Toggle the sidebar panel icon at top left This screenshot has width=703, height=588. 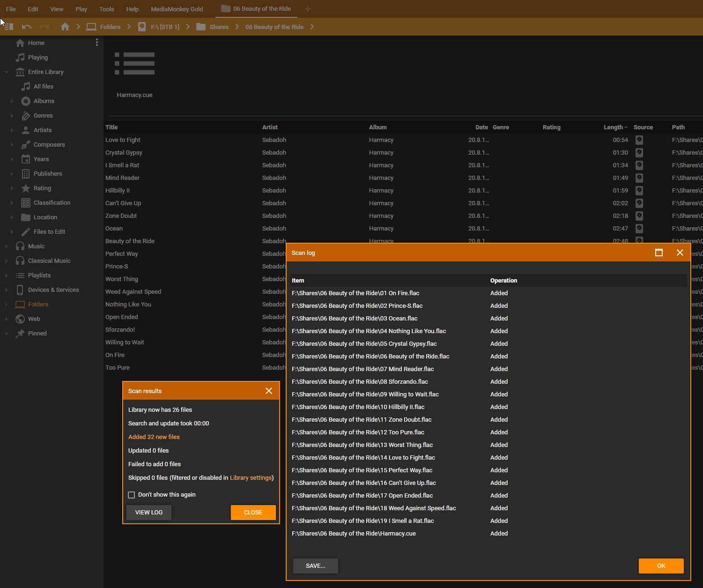click(8, 27)
